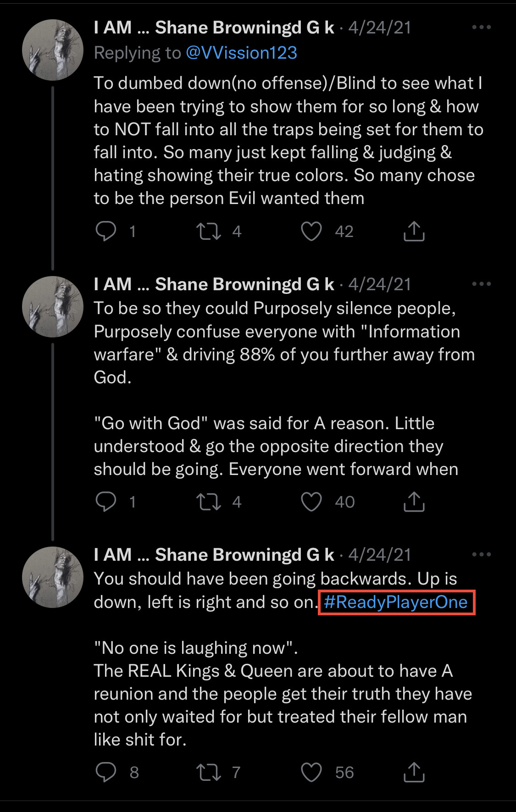Retweet the 'Go with God' tweet

[209, 502]
